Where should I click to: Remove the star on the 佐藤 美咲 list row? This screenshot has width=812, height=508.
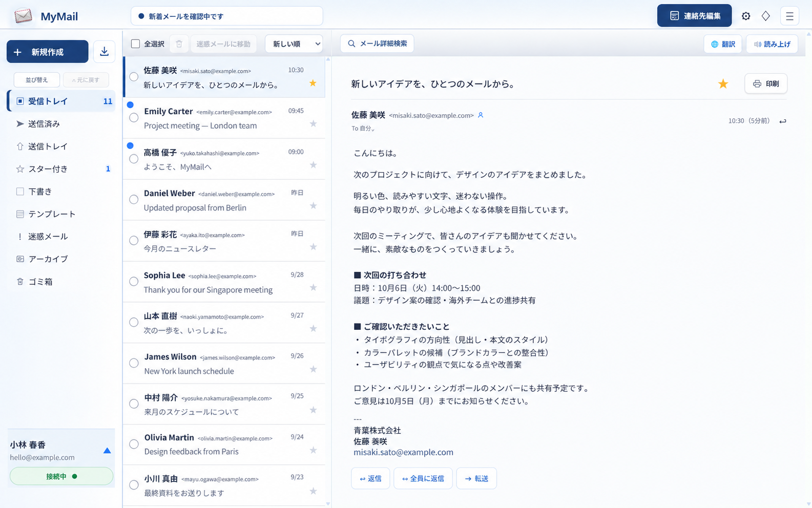coord(313,83)
